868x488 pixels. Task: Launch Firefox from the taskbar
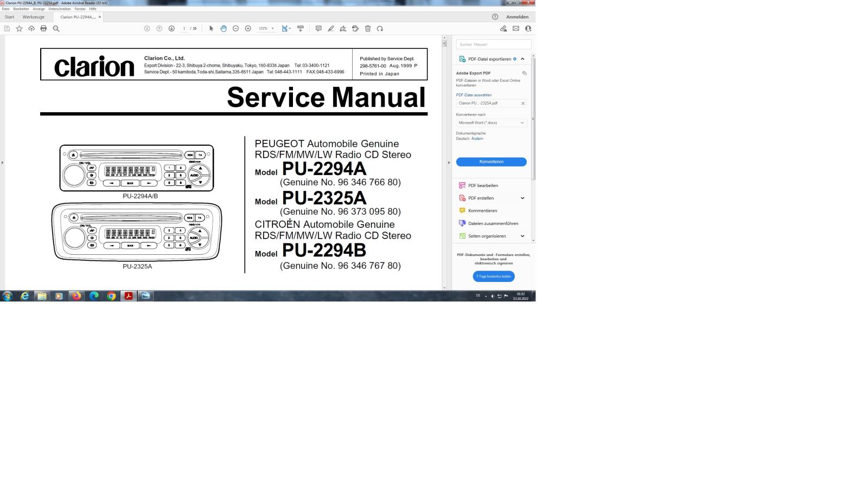tap(76, 296)
